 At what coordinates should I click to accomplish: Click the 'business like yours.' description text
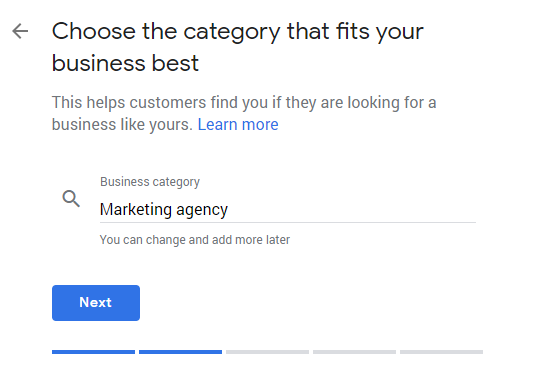[x=123, y=125]
